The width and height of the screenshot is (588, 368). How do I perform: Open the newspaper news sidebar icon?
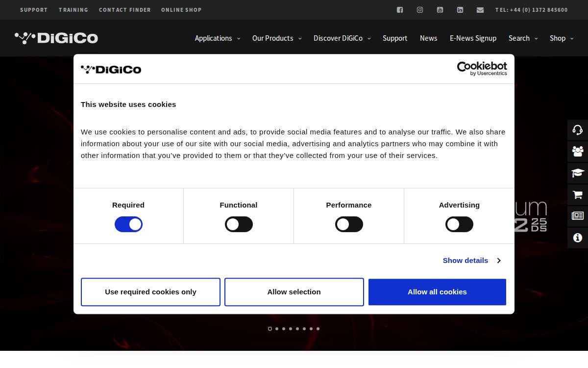tap(578, 216)
